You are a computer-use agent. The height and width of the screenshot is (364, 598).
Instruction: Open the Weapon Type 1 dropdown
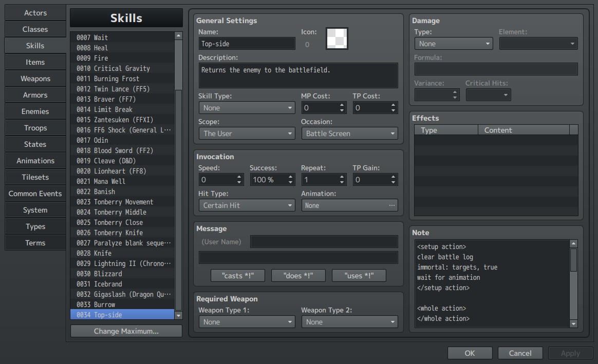[x=247, y=322]
